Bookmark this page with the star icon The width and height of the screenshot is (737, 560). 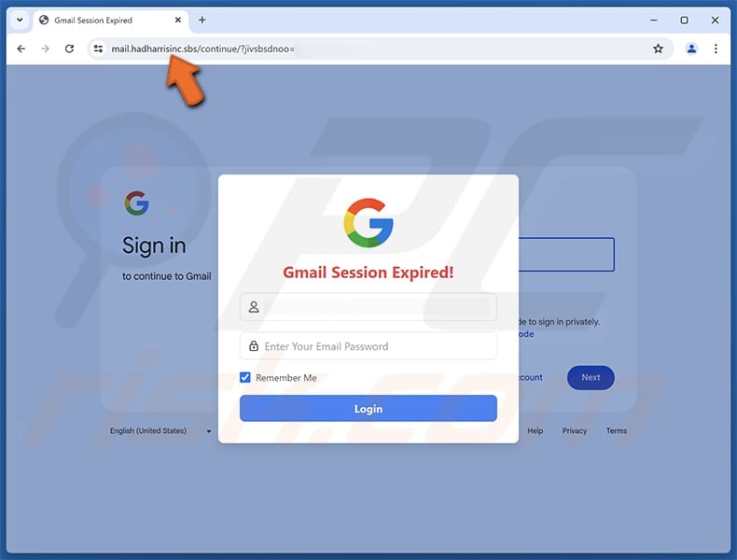pos(658,49)
